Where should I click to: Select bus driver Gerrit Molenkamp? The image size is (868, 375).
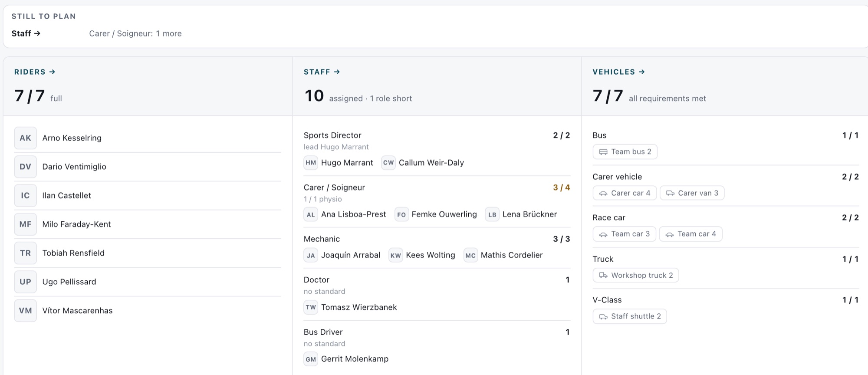346,359
